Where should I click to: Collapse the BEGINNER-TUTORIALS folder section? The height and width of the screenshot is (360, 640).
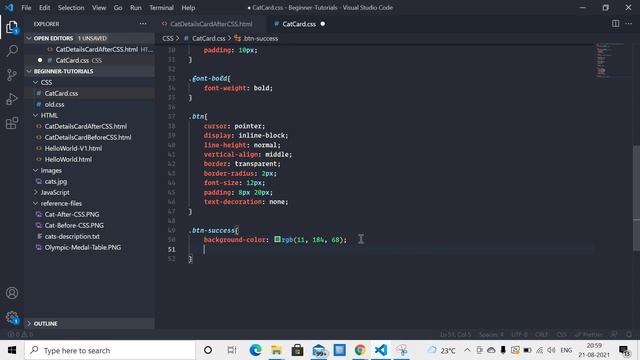[89, 71]
